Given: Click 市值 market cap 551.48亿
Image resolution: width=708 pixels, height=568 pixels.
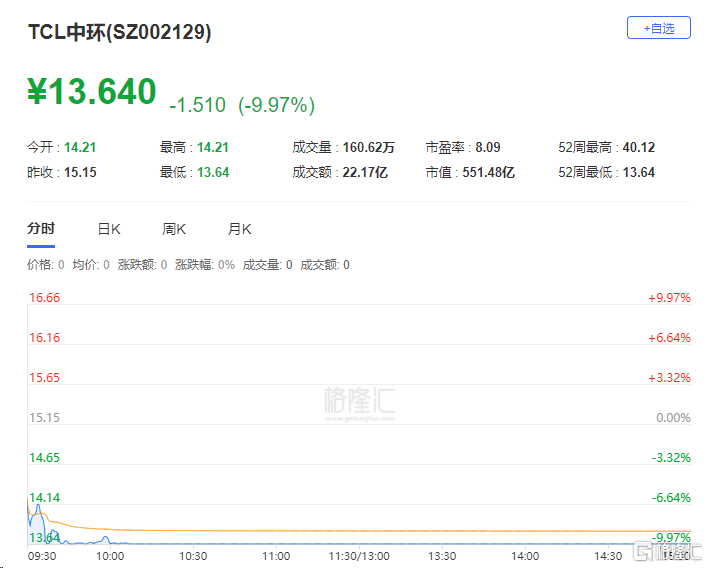Looking at the screenshot, I should [x=488, y=172].
